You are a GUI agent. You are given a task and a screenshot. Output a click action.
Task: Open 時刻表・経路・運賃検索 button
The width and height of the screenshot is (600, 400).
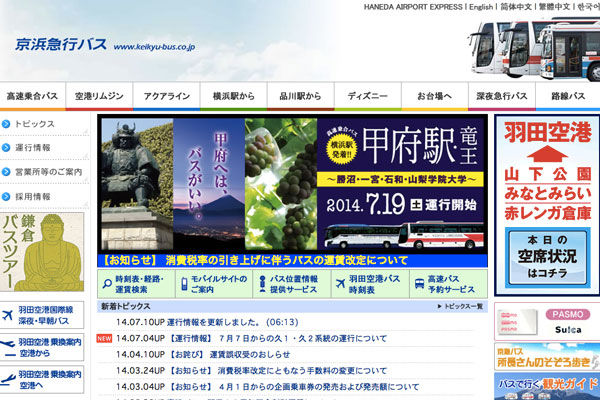coord(136,284)
